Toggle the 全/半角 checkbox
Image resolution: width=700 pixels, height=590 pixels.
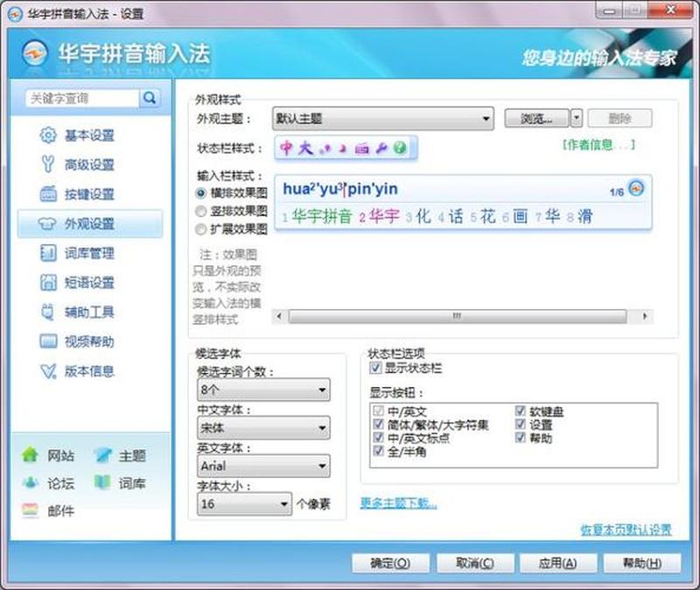[378, 451]
